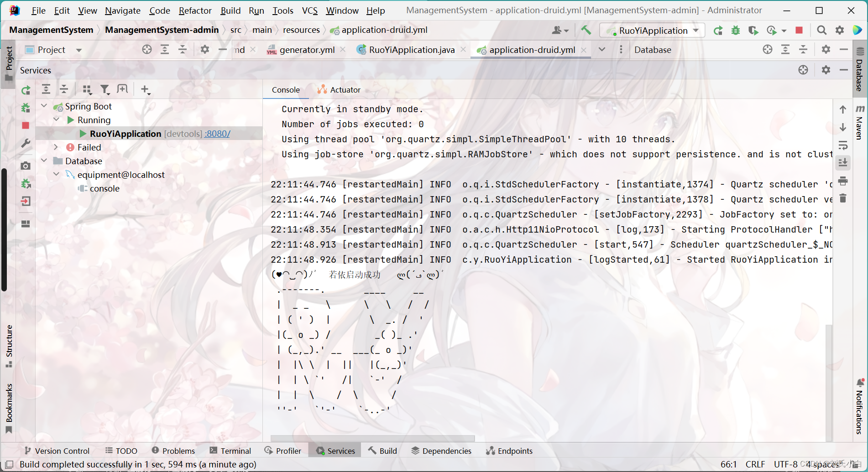The width and height of the screenshot is (868, 472).
Task: Expand the Failed node in Services
Action: [56, 147]
